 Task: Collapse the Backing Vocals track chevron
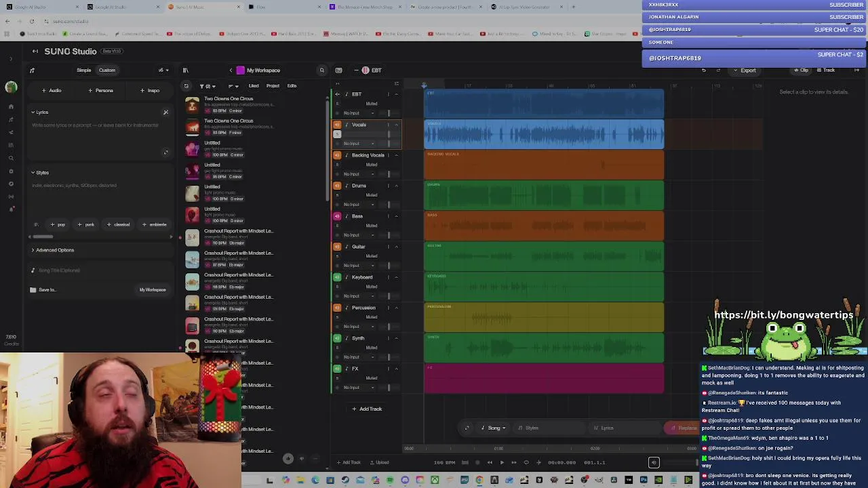tap(397, 155)
